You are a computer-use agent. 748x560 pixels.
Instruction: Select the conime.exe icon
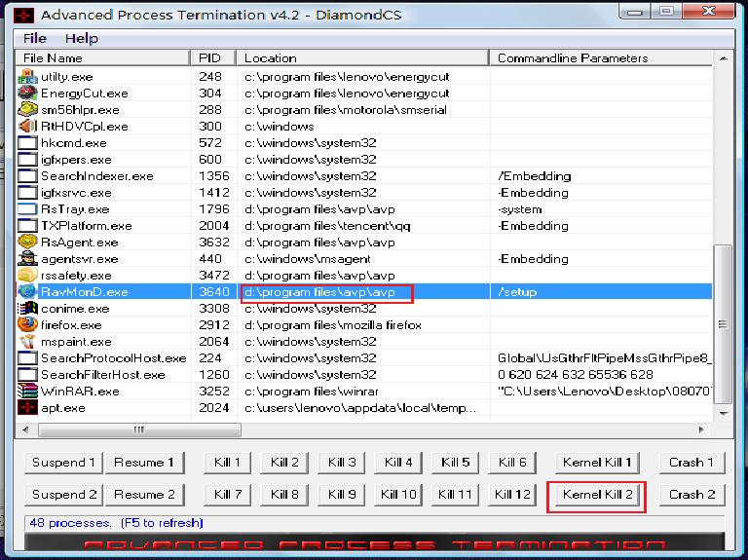tap(27, 309)
